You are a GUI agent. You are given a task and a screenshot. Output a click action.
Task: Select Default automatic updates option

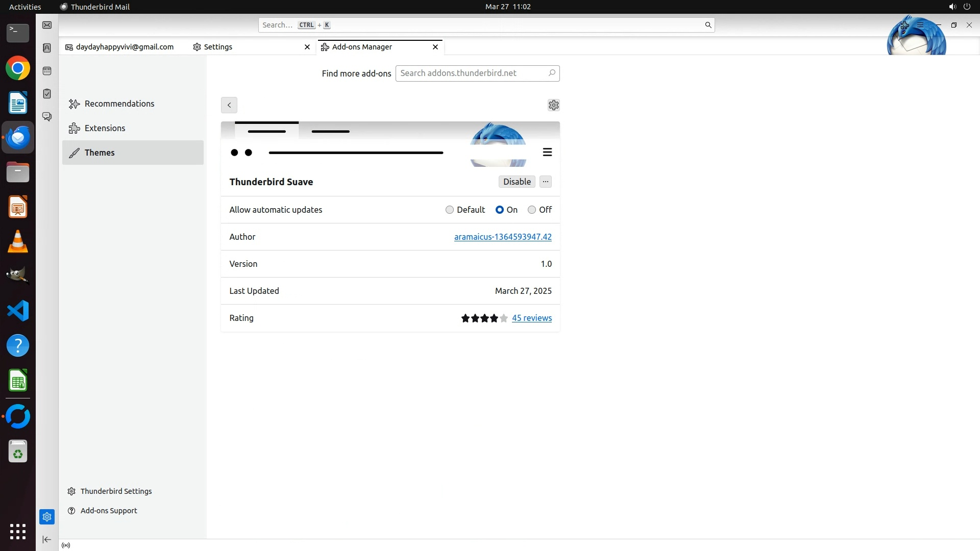click(x=450, y=210)
